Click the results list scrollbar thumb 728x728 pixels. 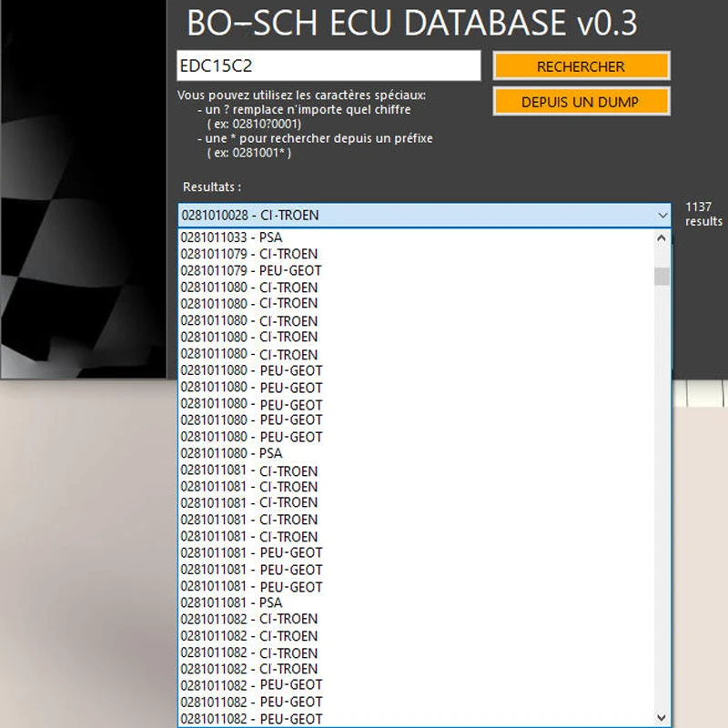(662, 277)
